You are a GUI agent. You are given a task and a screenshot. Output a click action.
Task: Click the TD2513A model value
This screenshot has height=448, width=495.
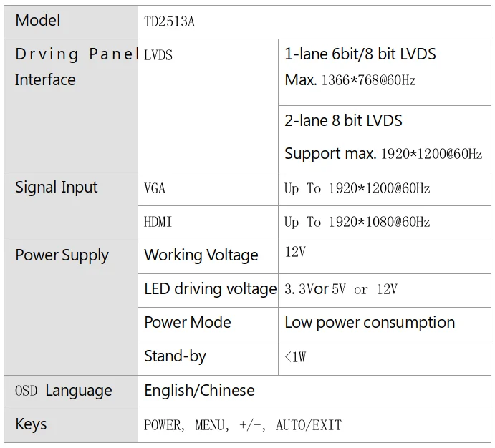click(x=170, y=22)
